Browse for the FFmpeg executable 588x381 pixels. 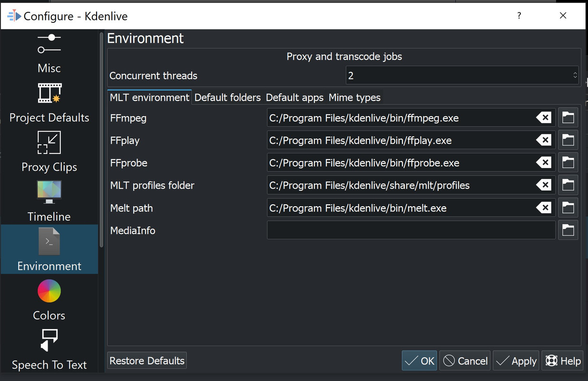(x=568, y=118)
